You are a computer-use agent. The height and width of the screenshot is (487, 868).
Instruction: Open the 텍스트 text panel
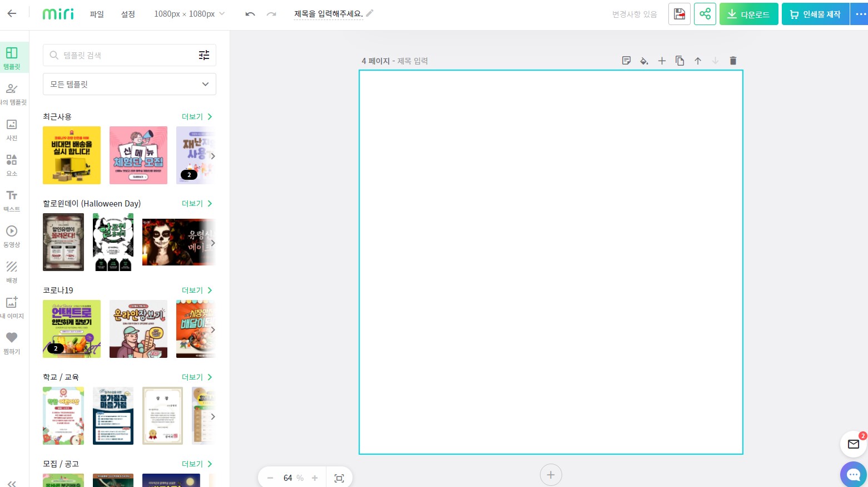(x=12, y=201)
